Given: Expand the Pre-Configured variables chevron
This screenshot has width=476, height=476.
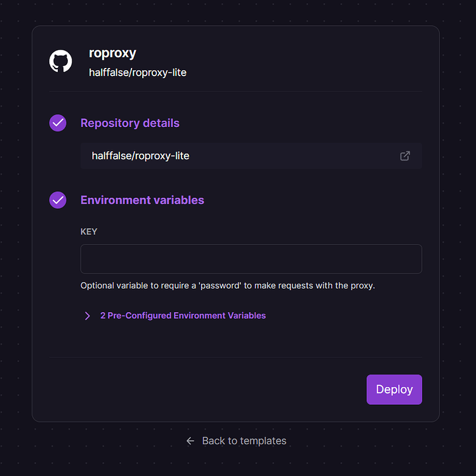Looking at the screenshot, I should click(x=88, y=315).
